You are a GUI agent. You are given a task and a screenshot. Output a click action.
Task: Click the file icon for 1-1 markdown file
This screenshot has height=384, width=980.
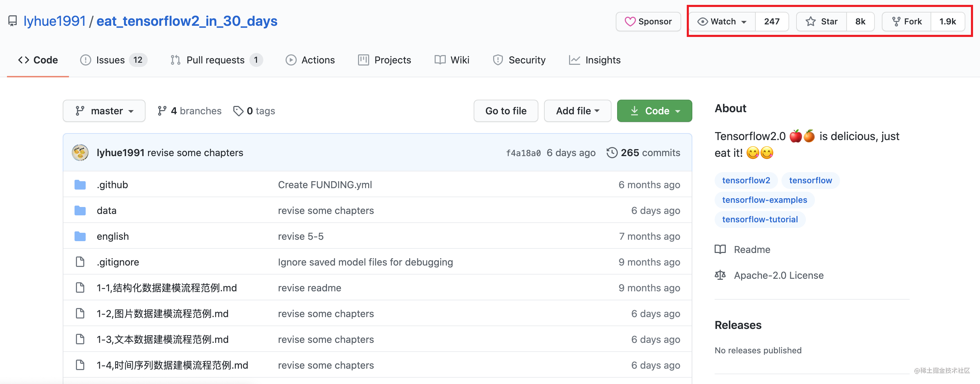pos(80,288)
